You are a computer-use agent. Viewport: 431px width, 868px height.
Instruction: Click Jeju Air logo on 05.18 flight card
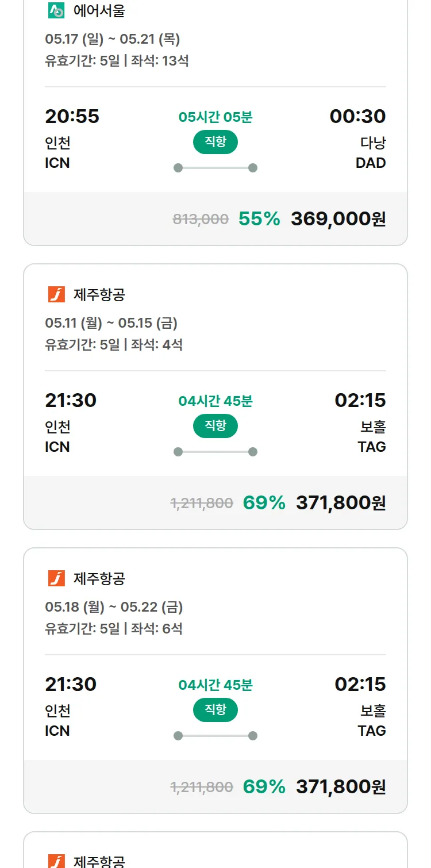[x=56, y=578]
